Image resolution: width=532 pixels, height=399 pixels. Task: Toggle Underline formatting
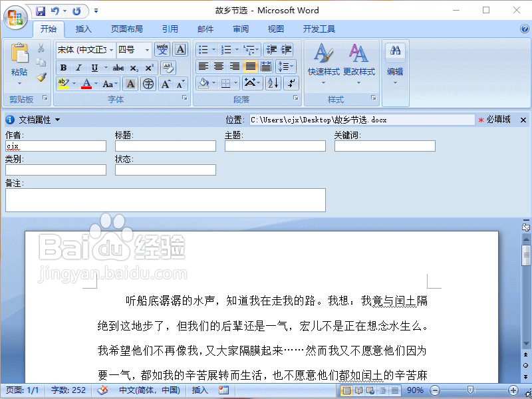click(94, 68)
